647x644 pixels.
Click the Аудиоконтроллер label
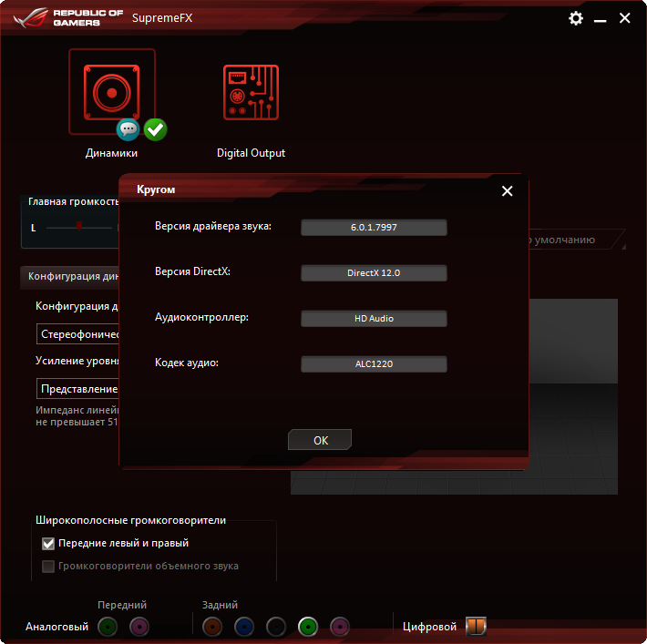pyautogui.click(x=201, y=317)
